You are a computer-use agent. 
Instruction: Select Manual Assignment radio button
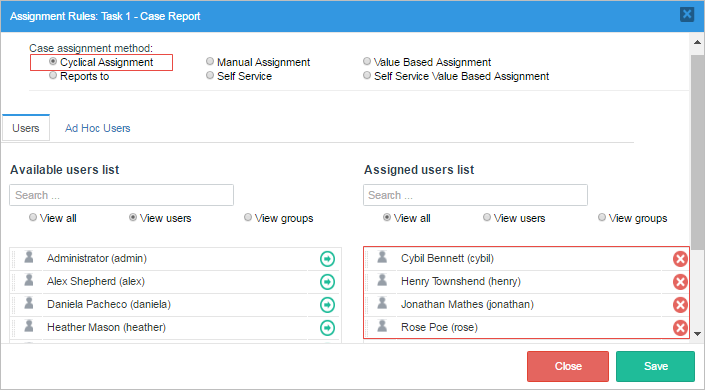pos(210,61)
